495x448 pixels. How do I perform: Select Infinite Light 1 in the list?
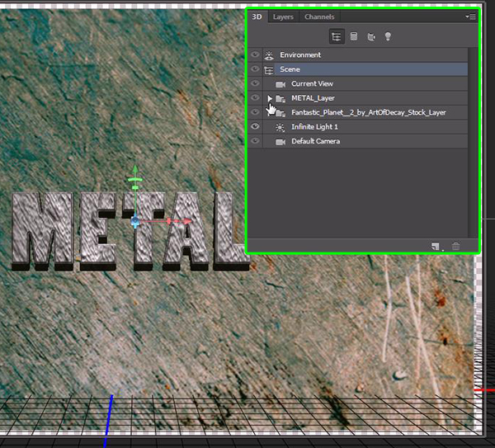(x=314, y=126)
